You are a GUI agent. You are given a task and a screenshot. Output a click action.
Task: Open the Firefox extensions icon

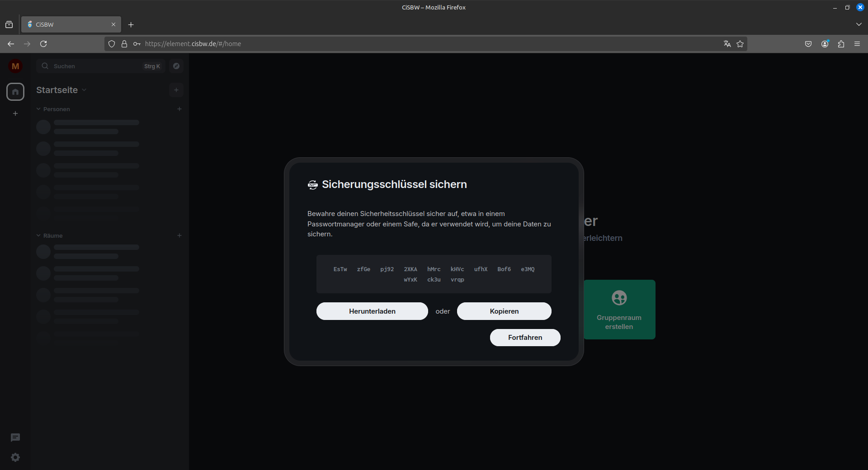(x=841, y=44)
